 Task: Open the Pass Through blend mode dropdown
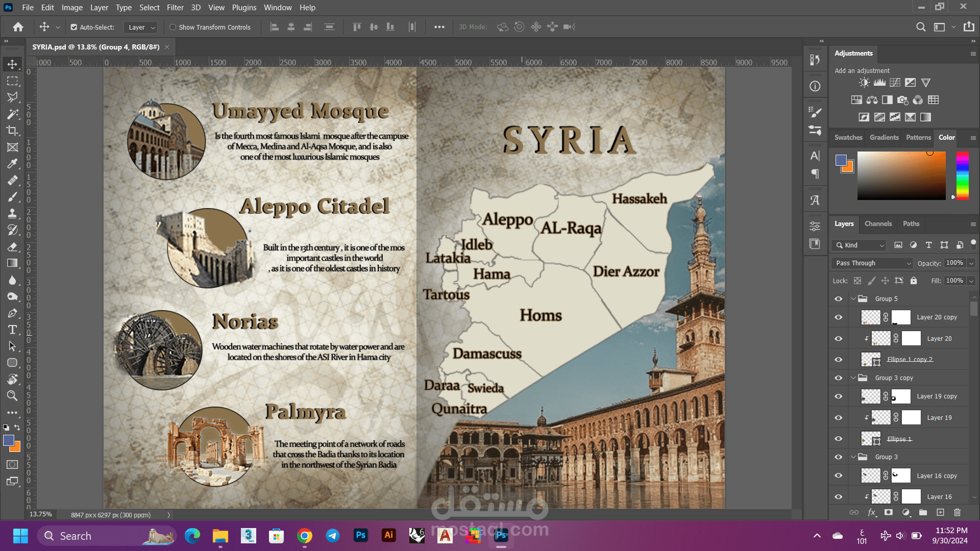coord(872,263)
